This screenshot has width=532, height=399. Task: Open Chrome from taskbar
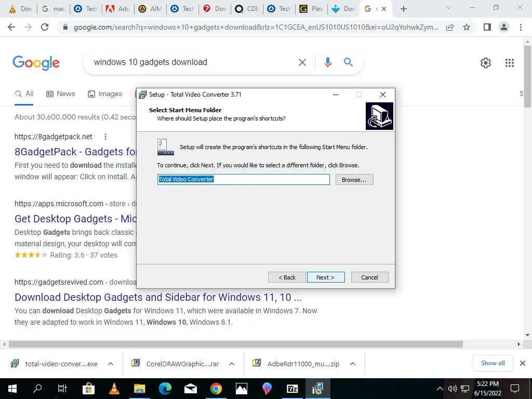[216, 389]
